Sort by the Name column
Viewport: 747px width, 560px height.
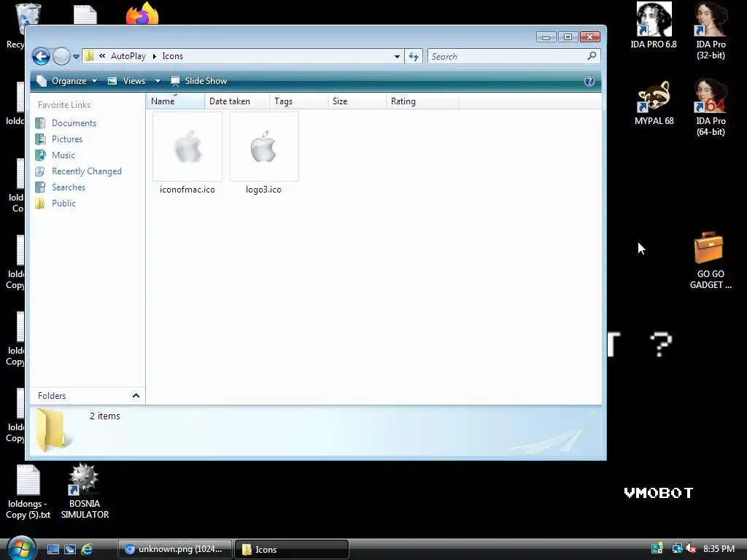pyautogui.click(x=175, y=101)
